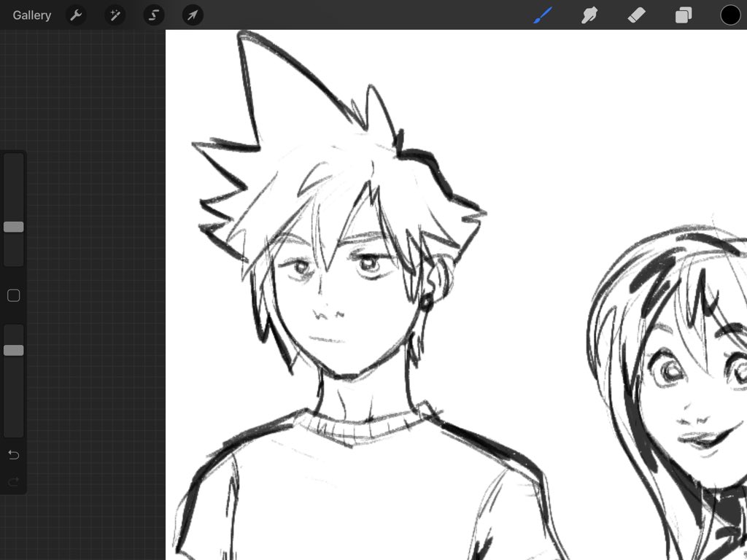Activate the Selection tool
This screenshot has height=560, width=747.
point(154,15)
